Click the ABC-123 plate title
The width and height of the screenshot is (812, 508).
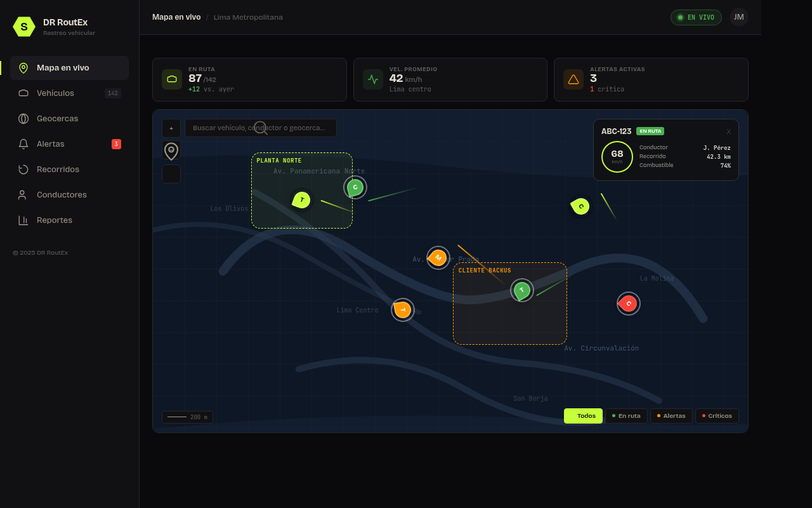click(x=617, y=131)
